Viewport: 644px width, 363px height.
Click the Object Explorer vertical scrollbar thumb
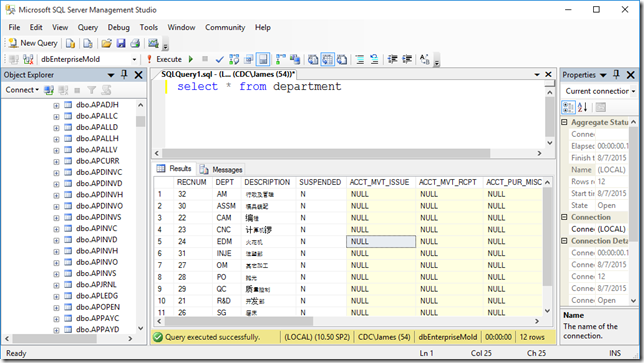(140, 122)
